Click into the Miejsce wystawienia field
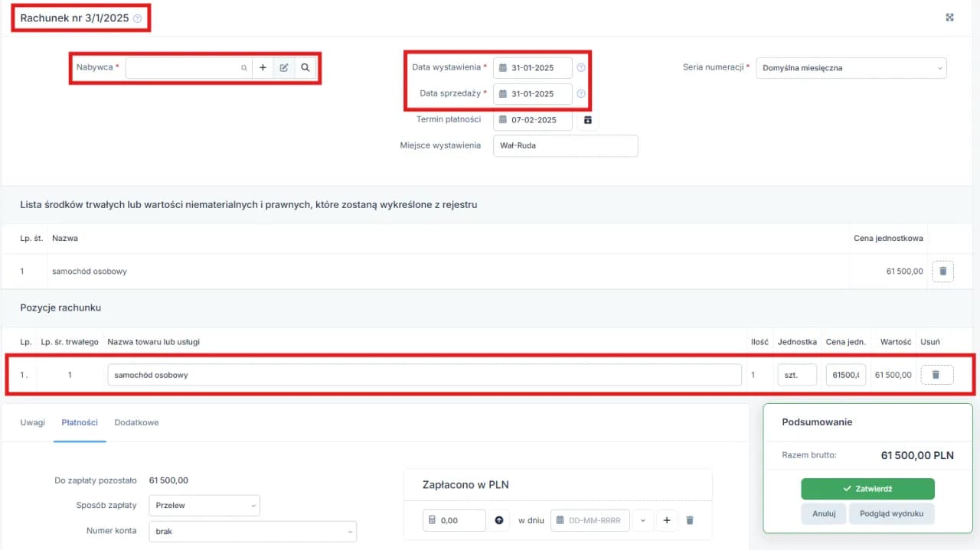 [x=565, y=146]
